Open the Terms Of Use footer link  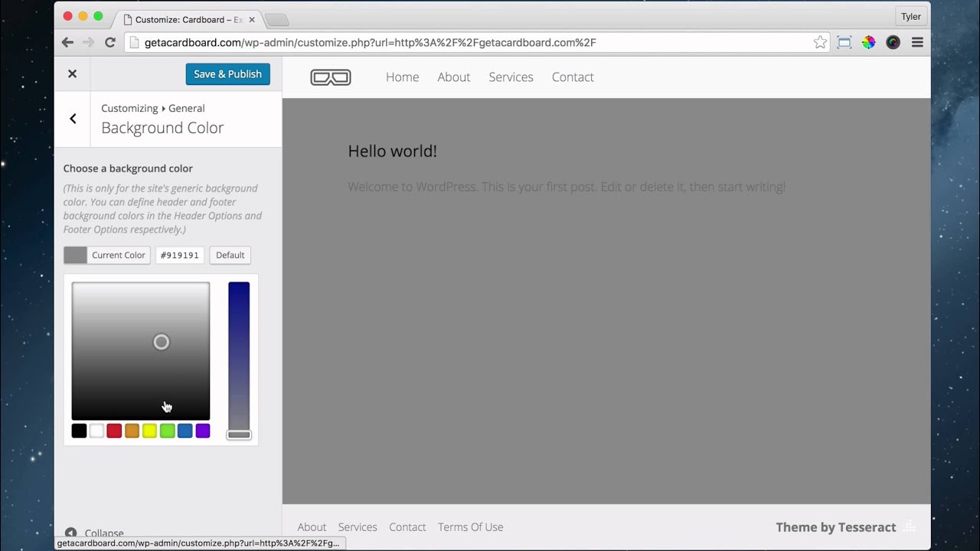coord(470,527)
